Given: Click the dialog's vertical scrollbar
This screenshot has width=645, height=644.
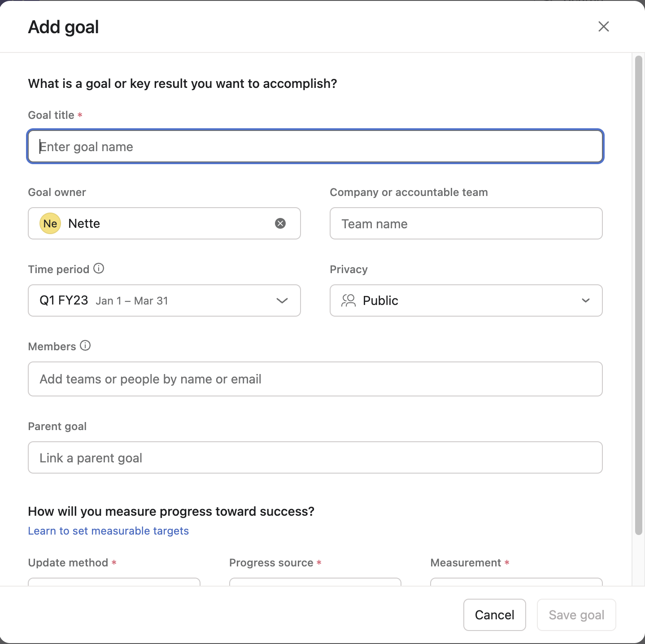Looking at the screenshot, I should coord(638,296).
